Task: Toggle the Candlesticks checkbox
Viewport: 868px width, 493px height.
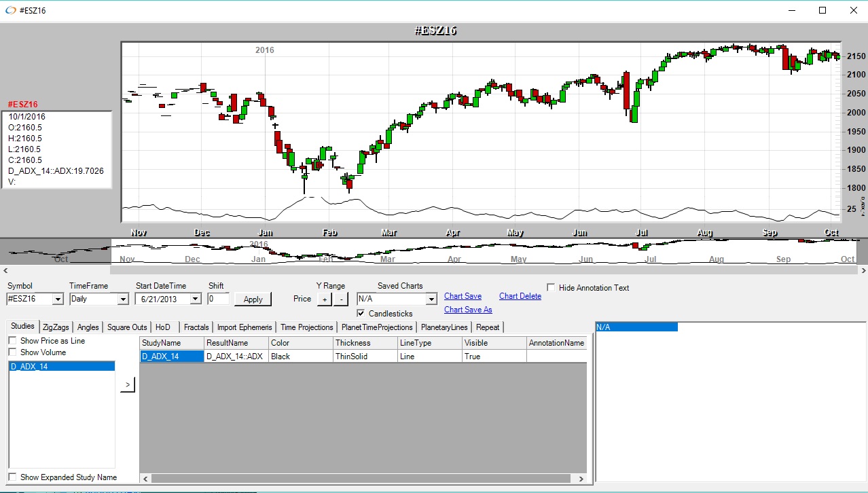Action: [x=361, y=314]
